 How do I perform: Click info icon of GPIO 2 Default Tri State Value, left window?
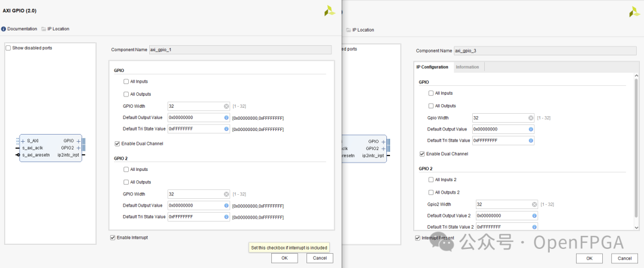(227, 217)
